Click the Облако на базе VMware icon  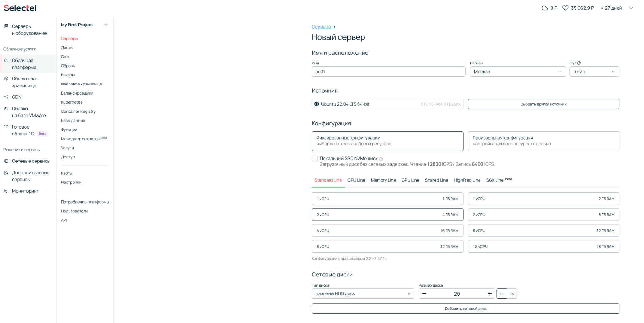[x=6, y=108]
